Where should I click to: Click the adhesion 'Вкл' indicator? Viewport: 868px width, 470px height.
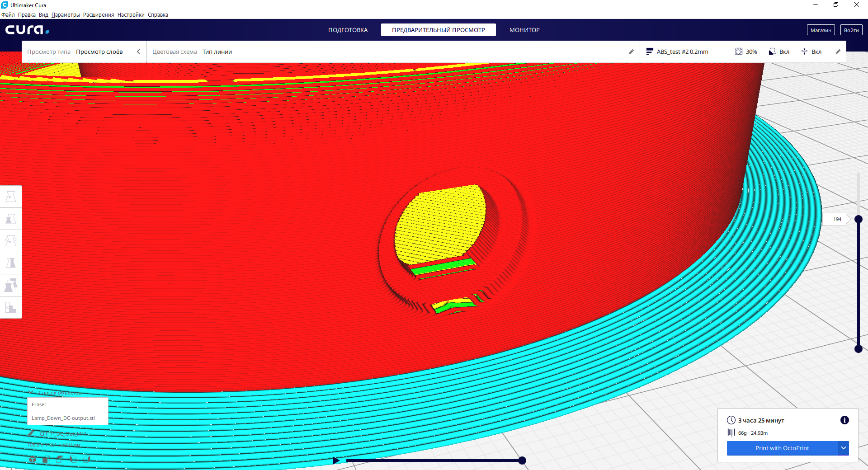811,52
